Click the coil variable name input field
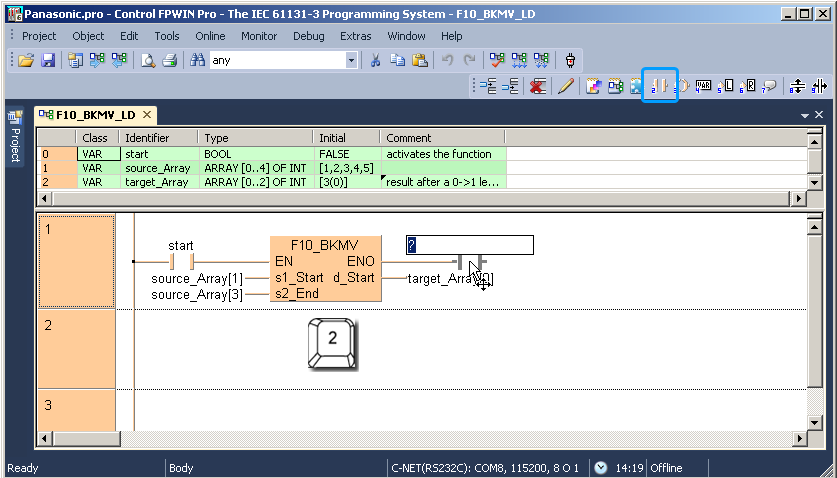837x478 pixels. pos(469,245)
